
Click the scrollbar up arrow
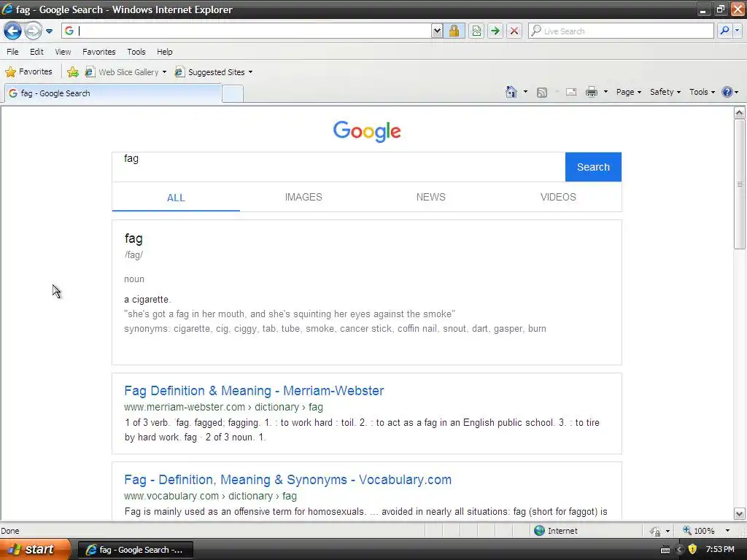(x=739, y=113)
